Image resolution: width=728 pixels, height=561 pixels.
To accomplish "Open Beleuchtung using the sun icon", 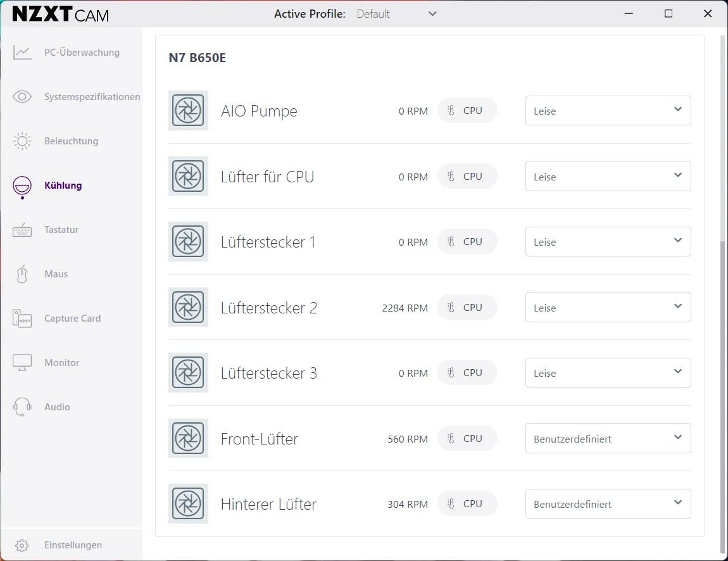I will 22,141.
